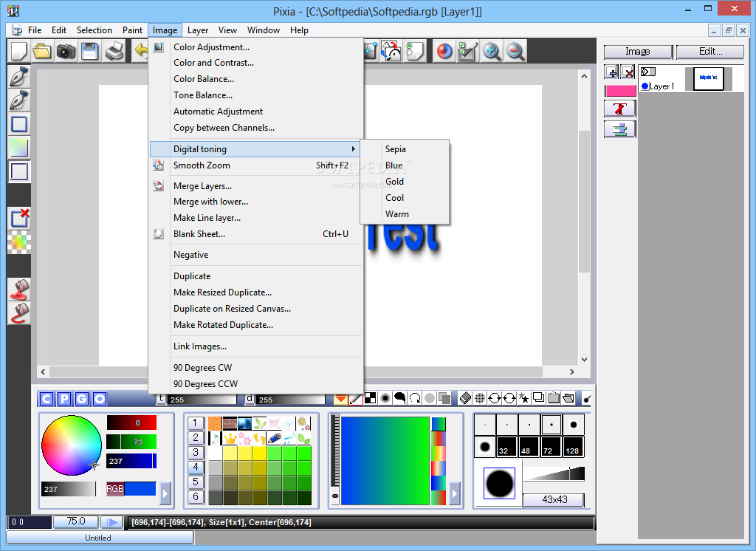Click the t transparency slider showing 255

pyautogui.click(x=202, y=400)
